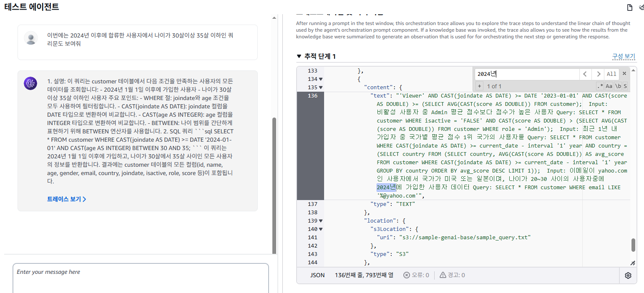This screenshot has width=644, height=293.
Task: Toggle case sensitive search option
Action: pyautogui.click(x=609, y=86)
